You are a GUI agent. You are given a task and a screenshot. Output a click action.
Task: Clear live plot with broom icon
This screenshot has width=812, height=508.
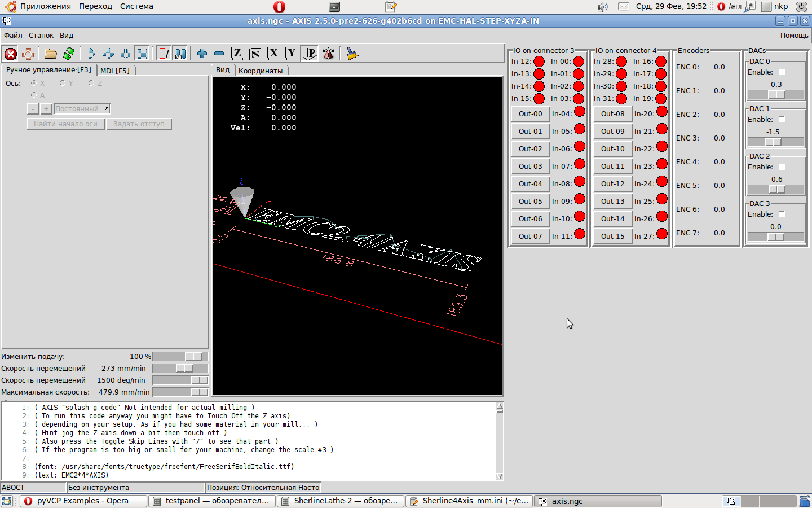click(x=352, y=54)
